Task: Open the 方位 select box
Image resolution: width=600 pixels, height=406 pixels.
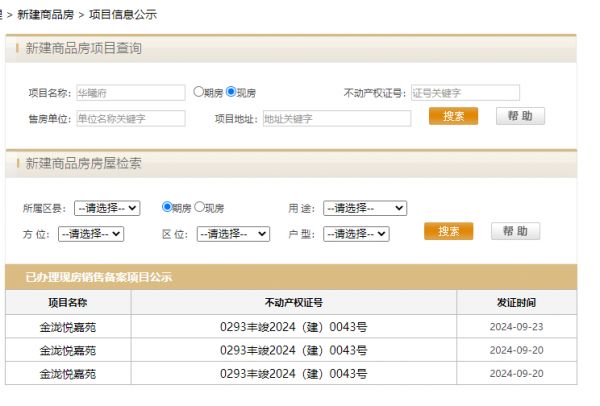Action: click(90, 233)
